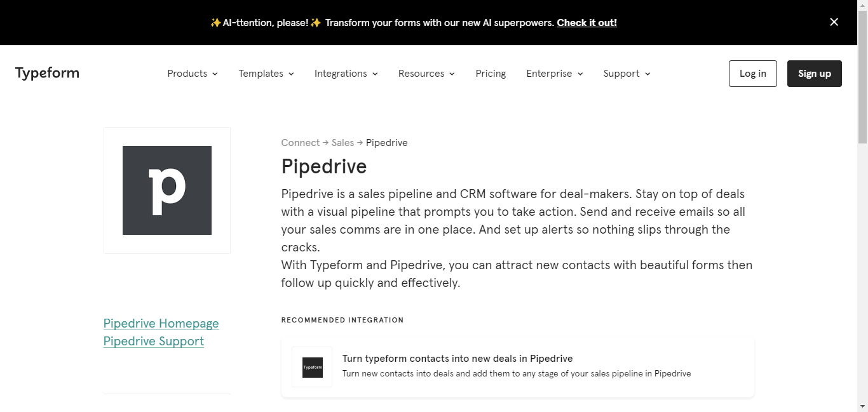Click the Log in button
Image resolution: width=868 pixels, height=412 pixels.
tap(752, 74)
